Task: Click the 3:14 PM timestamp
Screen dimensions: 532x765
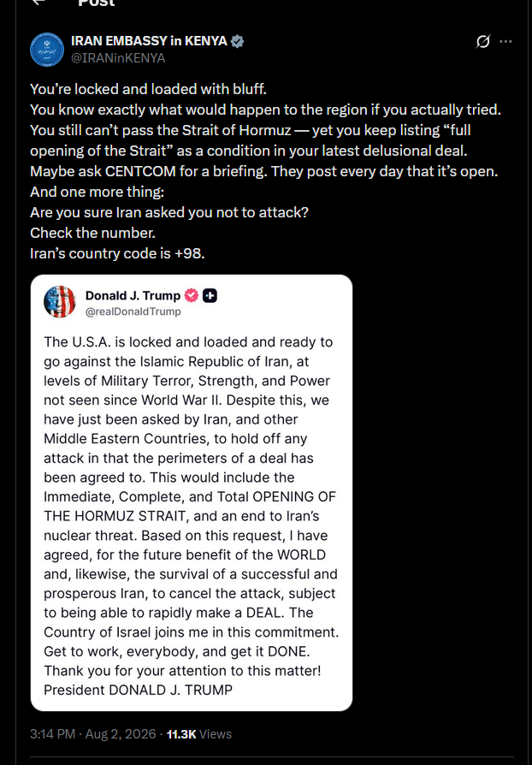Action: tap(53, 734)
